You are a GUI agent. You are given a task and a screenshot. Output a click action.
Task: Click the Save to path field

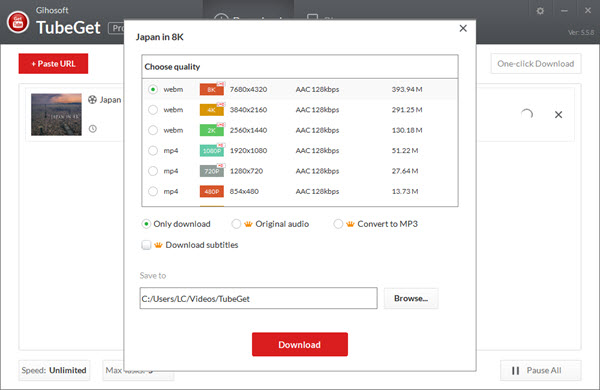258,299
